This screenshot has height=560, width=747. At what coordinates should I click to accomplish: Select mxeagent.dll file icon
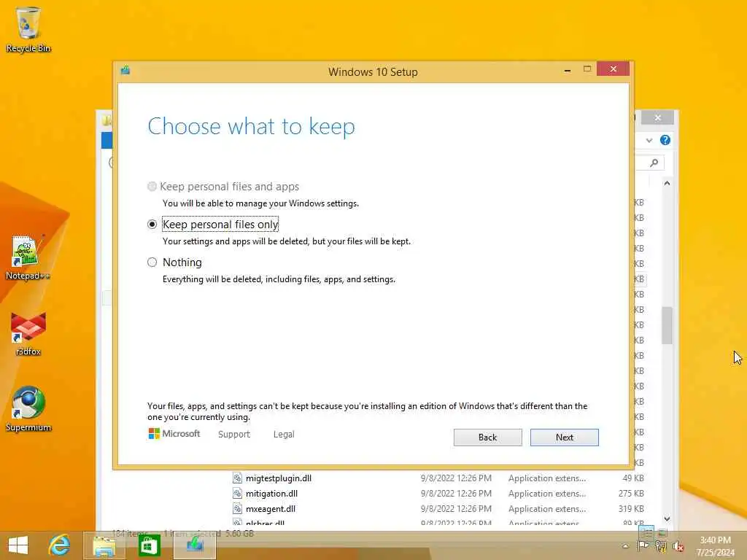click(237, 508)
